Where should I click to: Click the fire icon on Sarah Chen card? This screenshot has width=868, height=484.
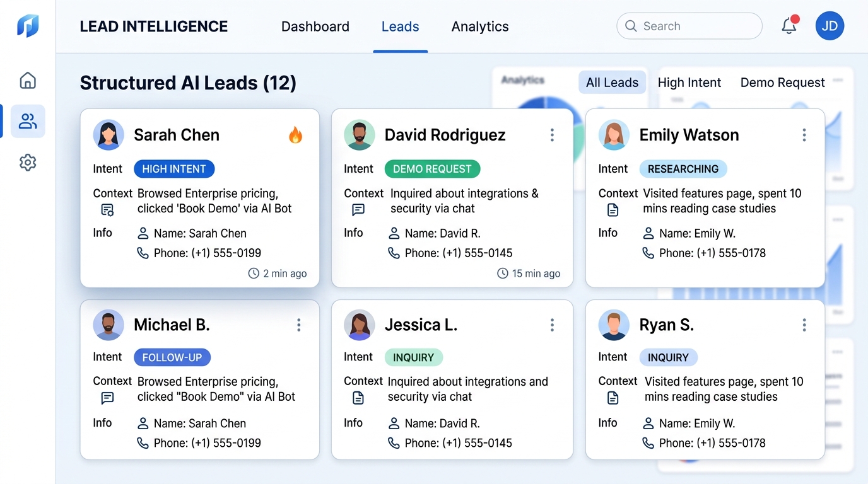click(x=295, y=135)
